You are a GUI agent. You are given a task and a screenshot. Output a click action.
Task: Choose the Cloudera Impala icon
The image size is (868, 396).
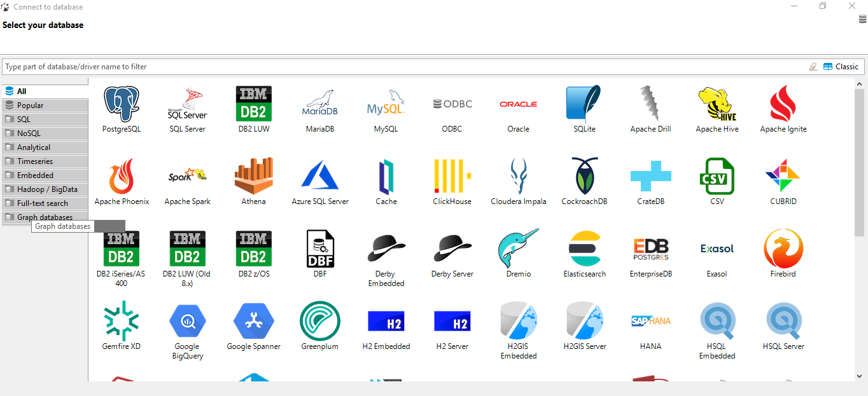519,177
